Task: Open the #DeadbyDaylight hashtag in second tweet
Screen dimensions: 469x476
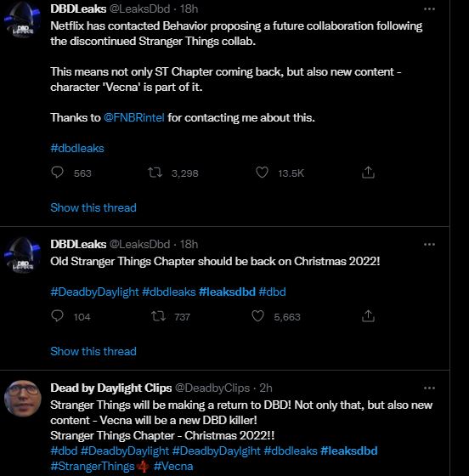Action: [x=94, y=292]
